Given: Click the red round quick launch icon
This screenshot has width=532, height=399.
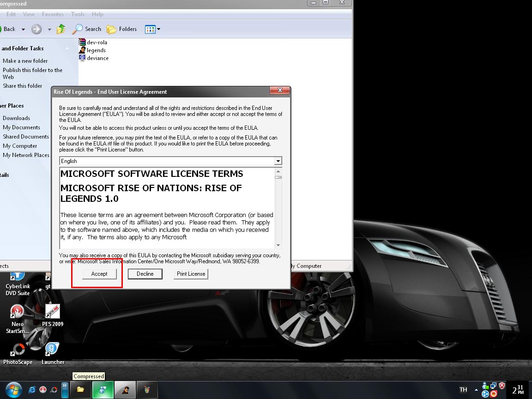Looking at the screenshot, I should 43,389.
